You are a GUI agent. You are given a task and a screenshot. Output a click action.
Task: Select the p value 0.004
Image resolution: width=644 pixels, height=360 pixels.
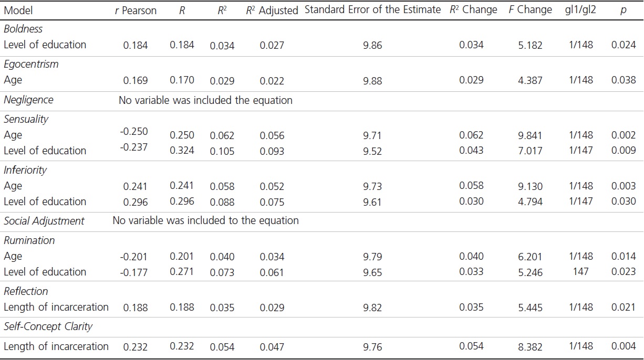click(x=623, y=346)
